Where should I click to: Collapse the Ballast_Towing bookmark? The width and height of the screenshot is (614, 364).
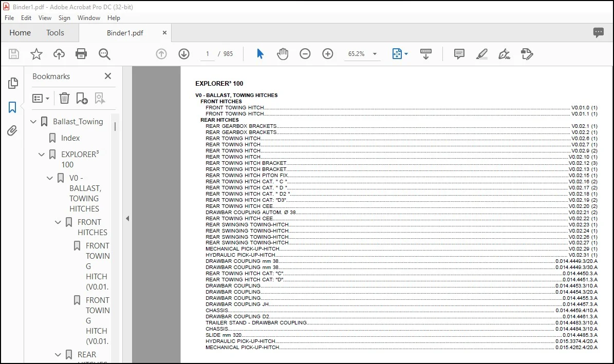point(34,122)
